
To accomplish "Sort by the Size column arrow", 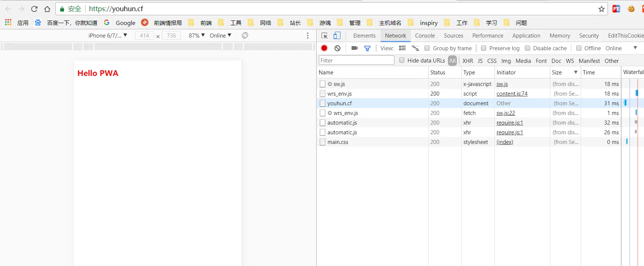I will coord(576,72).
